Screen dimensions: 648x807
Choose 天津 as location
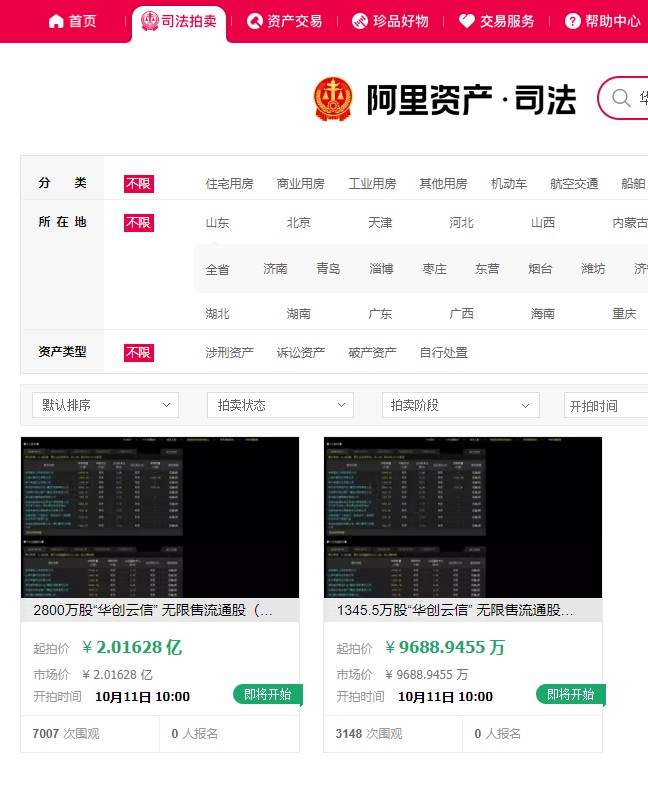point(380,223)
